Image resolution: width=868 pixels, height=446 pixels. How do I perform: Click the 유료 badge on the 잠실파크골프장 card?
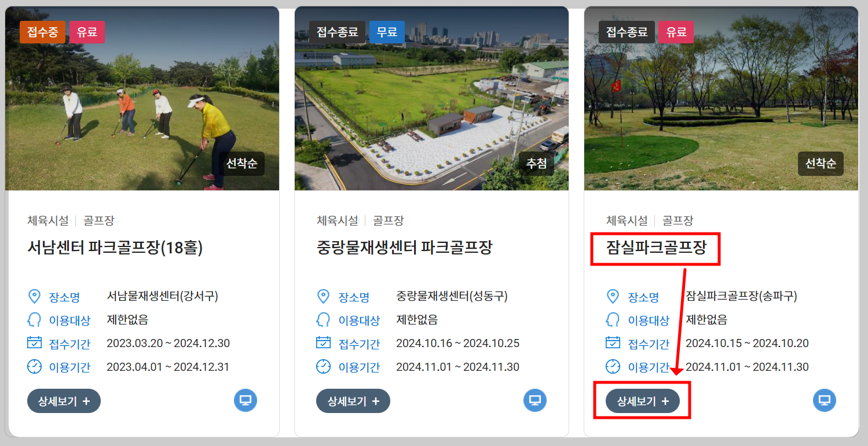point(676,32)
